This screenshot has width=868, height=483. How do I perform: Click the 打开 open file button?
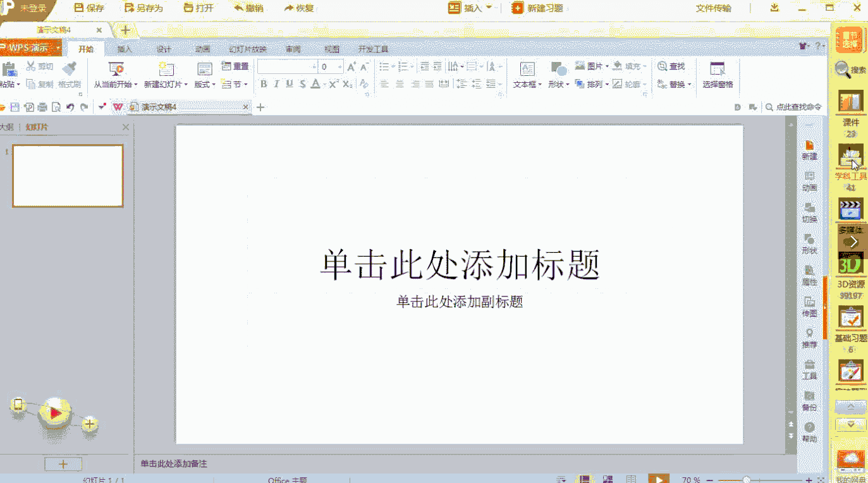199,8
